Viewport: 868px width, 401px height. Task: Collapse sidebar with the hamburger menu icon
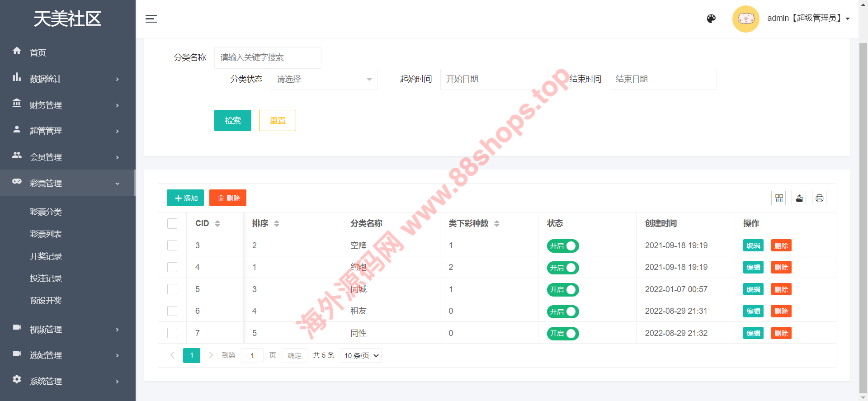151,19
